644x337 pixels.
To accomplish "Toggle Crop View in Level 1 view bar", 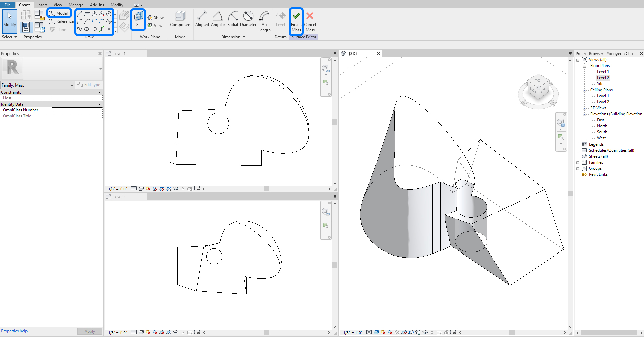I will pyautogui.click(x=162, y=189).
